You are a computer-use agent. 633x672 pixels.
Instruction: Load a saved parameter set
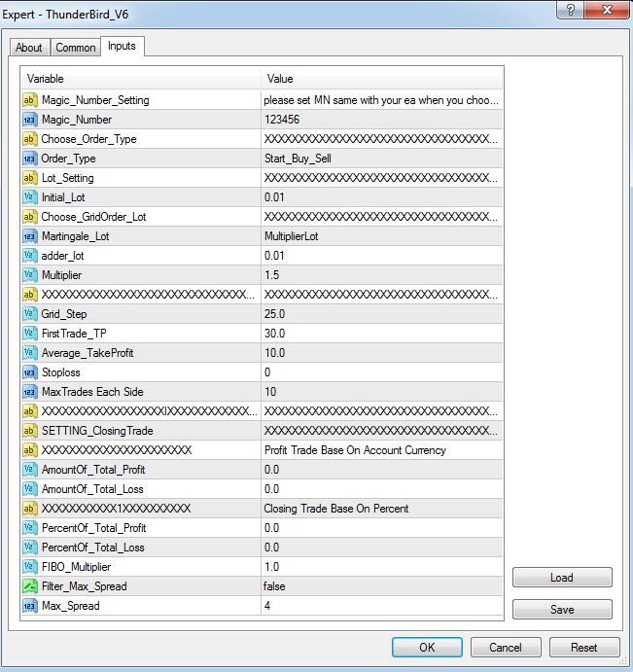pyautogui.click(x=562, y=578)
